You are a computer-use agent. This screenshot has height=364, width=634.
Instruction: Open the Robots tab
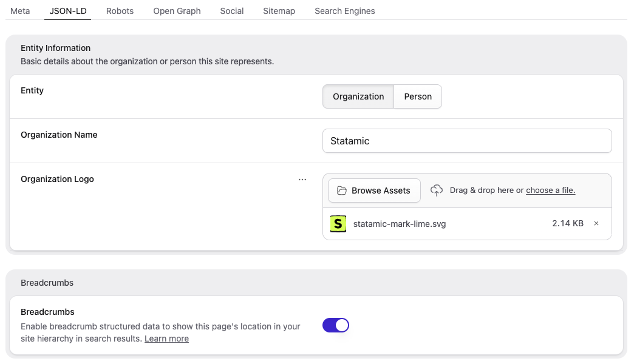[120, 11]
